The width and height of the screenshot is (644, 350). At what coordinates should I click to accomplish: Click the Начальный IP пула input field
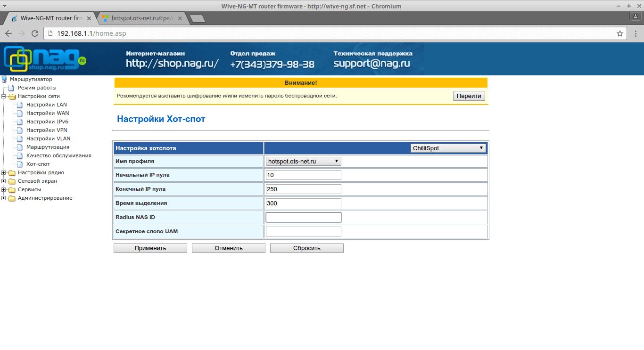[x=303, y=175]
